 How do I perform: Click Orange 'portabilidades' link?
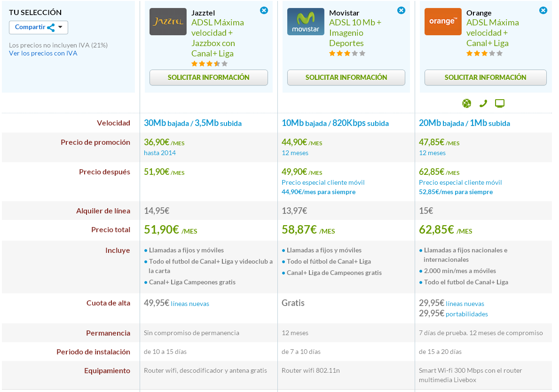pyautogui.click(x=467, y=314)
